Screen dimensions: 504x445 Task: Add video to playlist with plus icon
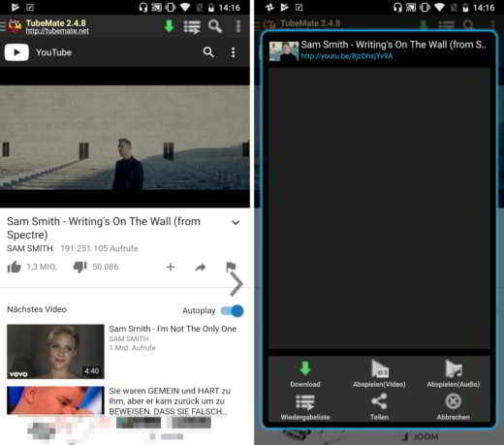[x=171, y=268]
